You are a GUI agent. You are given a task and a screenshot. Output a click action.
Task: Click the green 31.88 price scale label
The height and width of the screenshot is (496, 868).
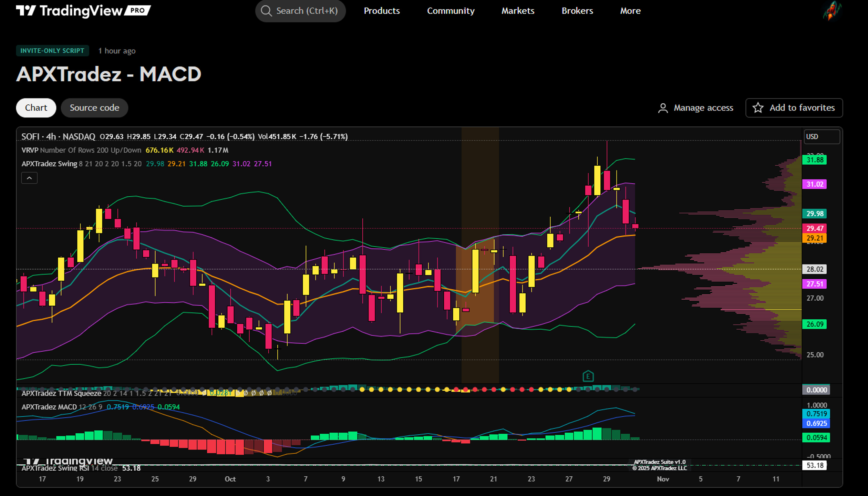815,160
